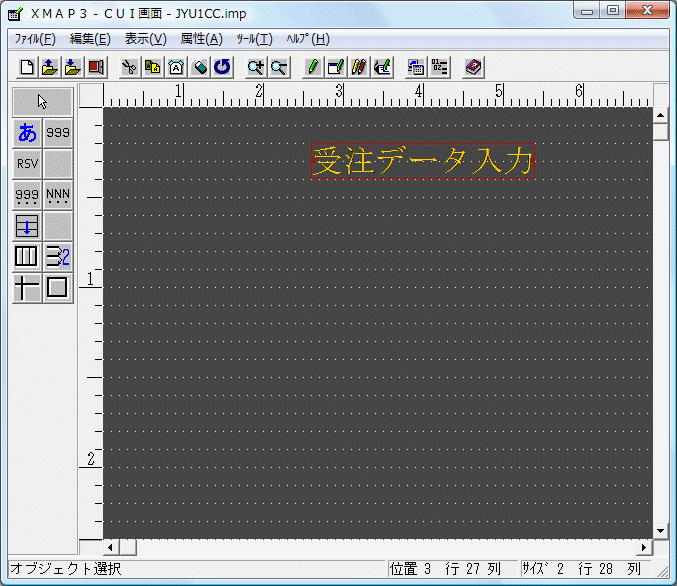Click the vertical scrollbar down arrow

[x=660, y=530]
